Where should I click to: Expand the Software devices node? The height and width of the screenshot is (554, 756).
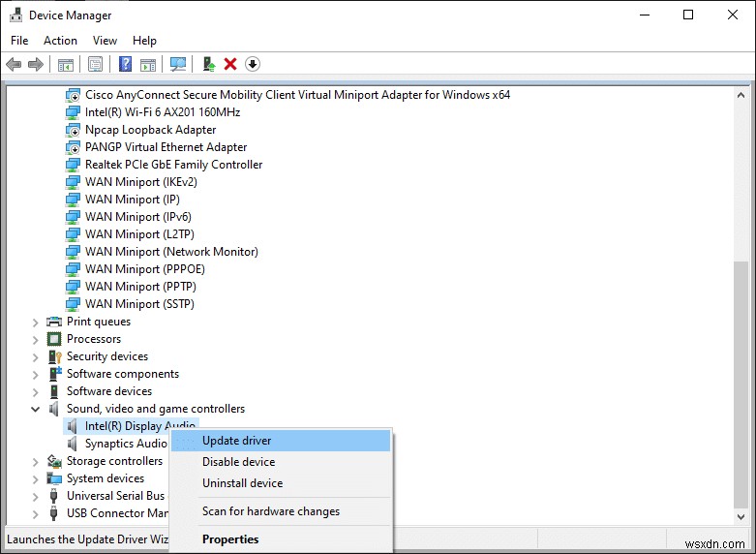pos(35,391)
